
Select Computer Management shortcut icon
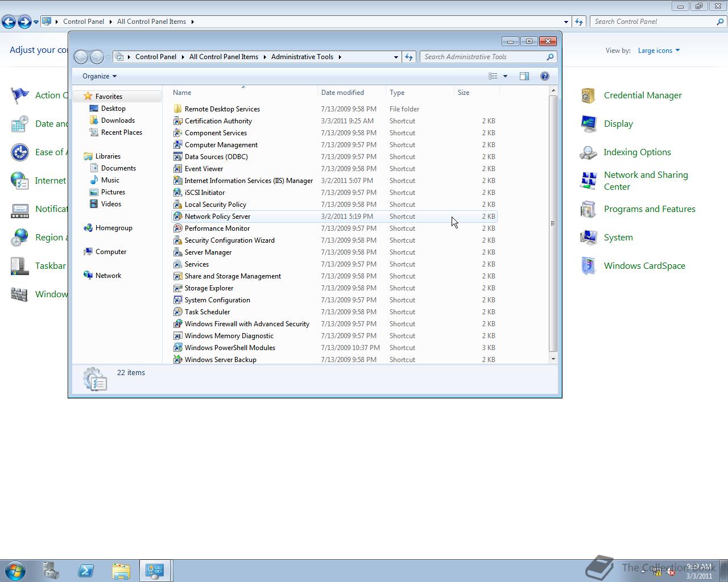177,145
